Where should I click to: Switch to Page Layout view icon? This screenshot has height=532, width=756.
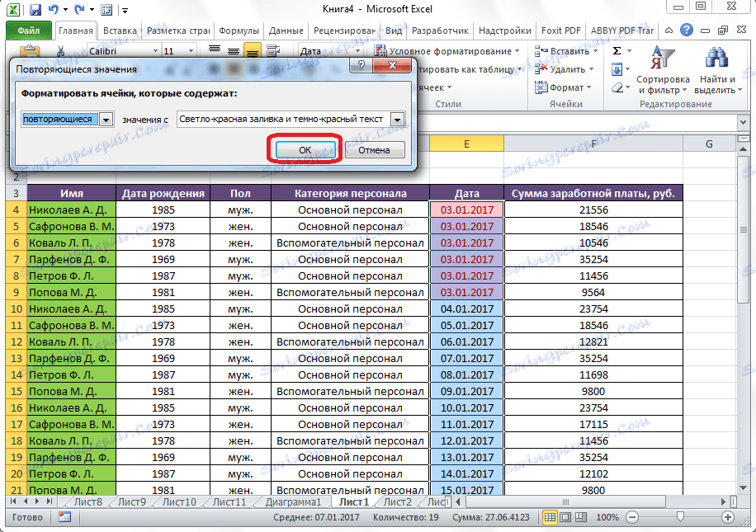coord(567,517)
